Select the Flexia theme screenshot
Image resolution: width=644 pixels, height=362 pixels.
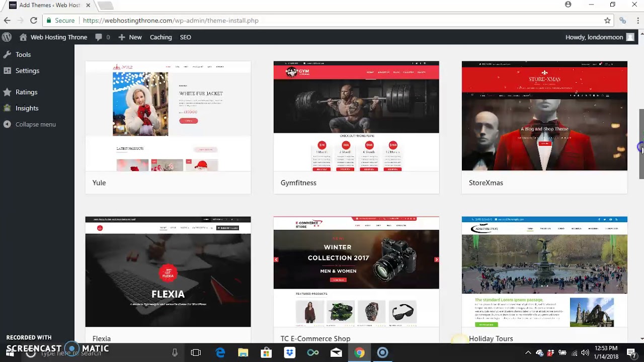[x=168, y=271]
